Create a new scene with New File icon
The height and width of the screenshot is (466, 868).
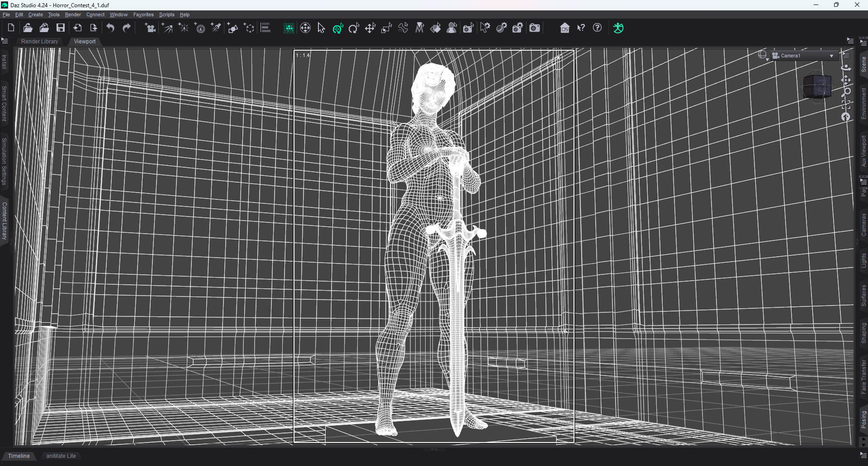coord(11,28)
